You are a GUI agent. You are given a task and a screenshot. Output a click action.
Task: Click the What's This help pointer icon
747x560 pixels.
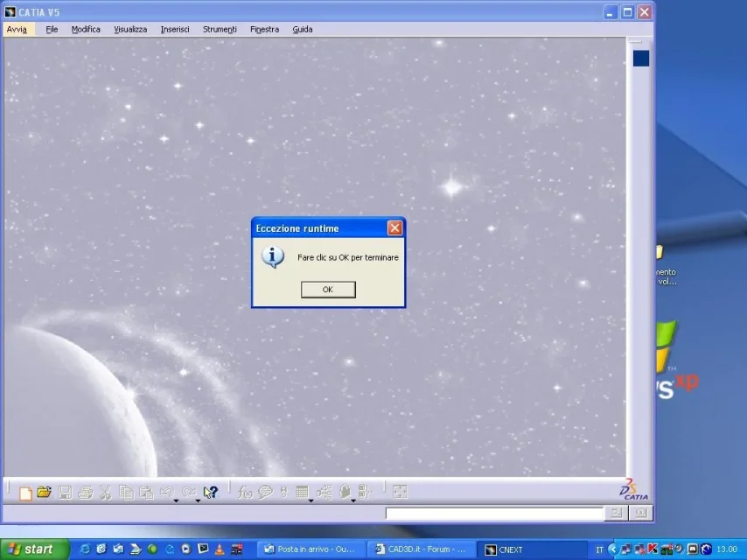point(210,493)
